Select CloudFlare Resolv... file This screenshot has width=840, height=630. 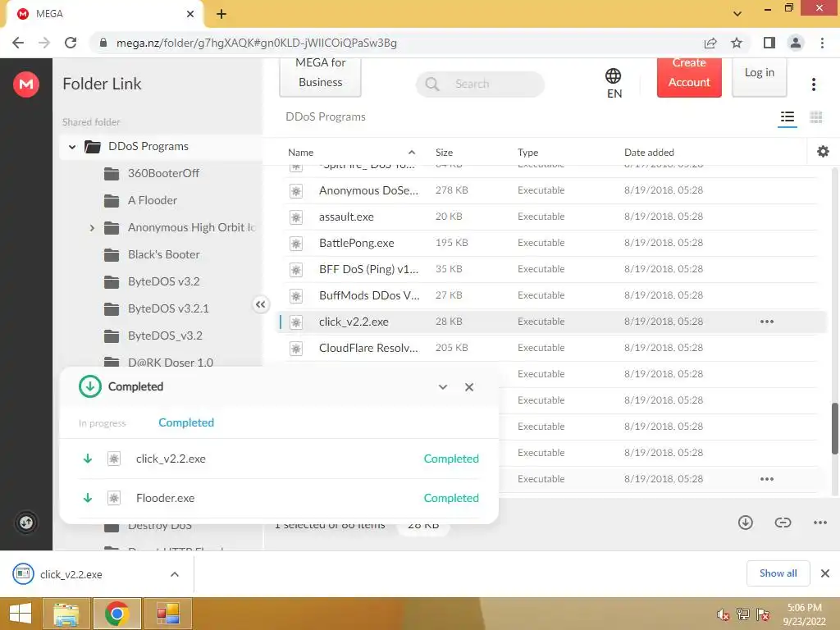coord(550,348)
